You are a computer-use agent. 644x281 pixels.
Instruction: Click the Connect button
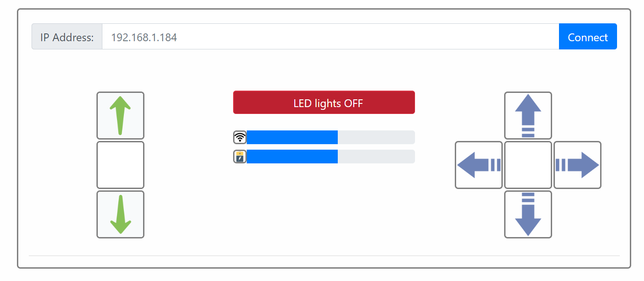pyautogui.click(x=588, y=37)
